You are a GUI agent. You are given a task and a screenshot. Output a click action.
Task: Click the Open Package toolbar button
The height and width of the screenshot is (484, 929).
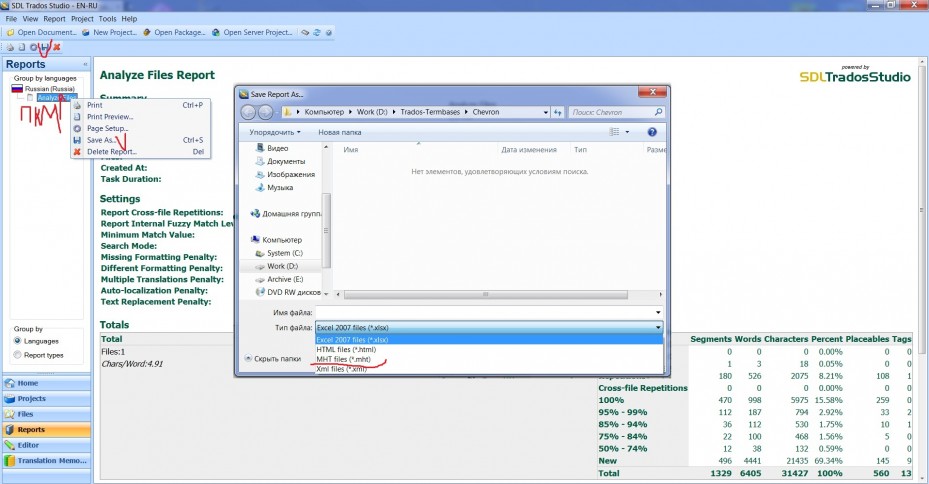(175, 33)
